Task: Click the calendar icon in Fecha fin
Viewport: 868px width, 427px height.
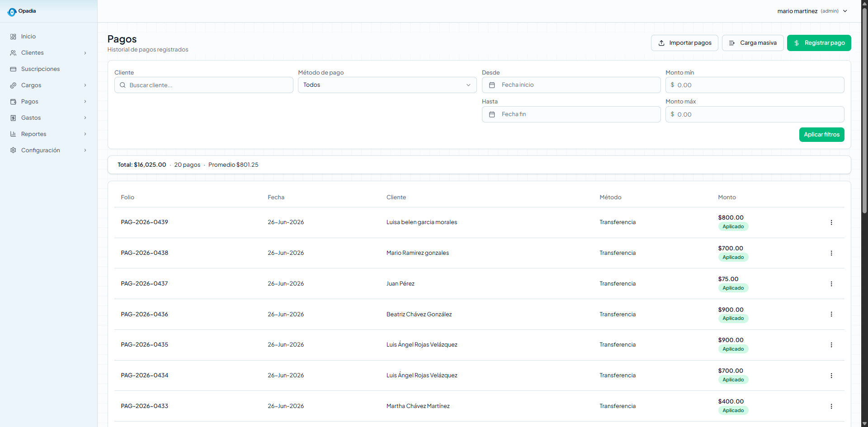Action: point(492,114)
